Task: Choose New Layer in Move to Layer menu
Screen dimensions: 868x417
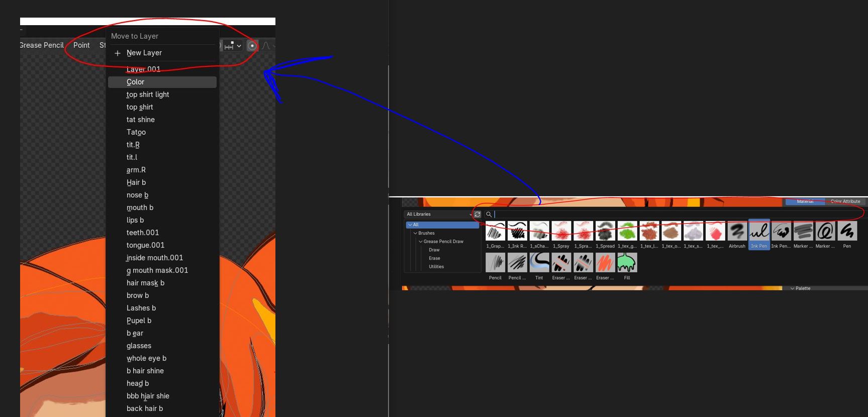Action: (x=162, y=53)
